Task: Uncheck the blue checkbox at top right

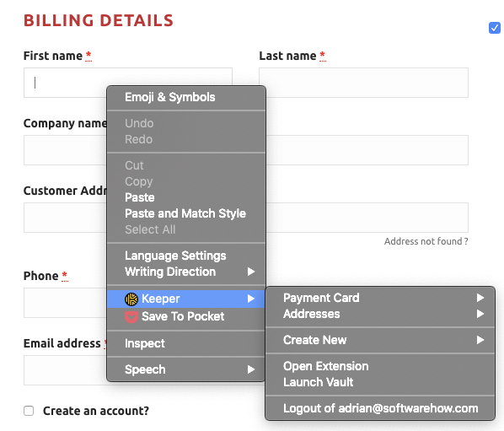Action: click(x=495, y=28)
